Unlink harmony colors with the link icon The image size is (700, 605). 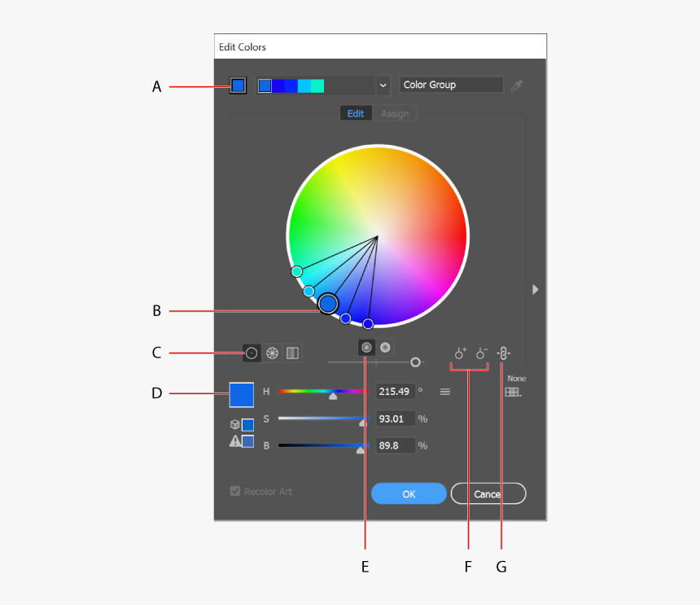click(503, 353)
